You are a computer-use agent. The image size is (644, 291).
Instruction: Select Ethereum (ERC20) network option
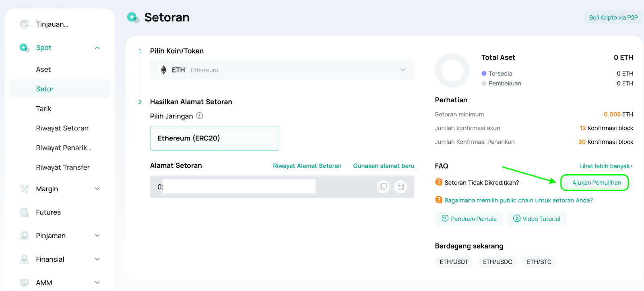pyautogui.click(x=215, y=138)
